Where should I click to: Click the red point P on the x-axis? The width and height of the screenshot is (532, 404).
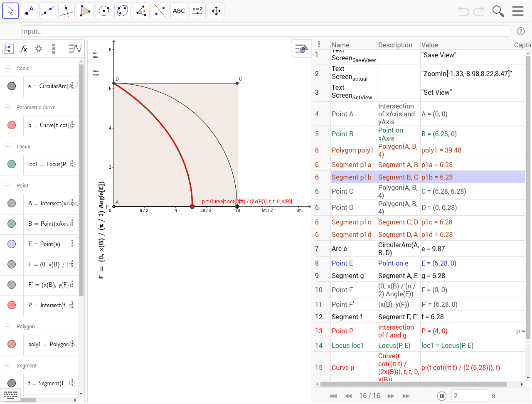pos(192,206)
